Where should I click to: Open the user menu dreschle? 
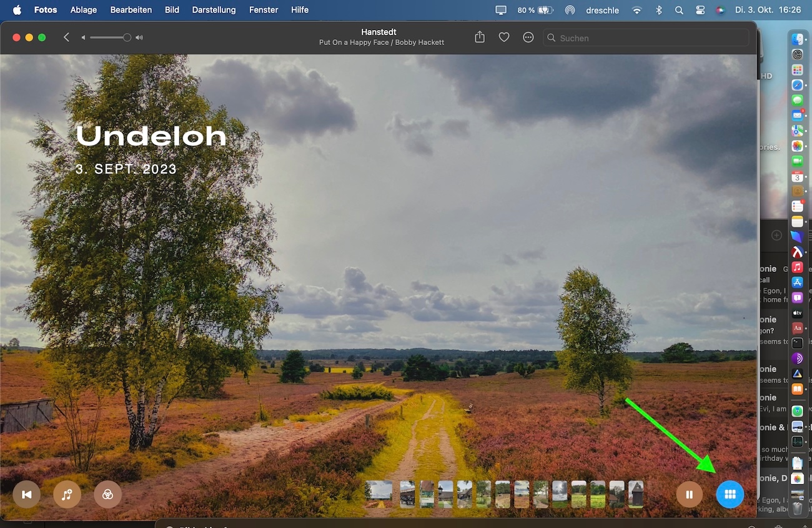coord(603,10)
